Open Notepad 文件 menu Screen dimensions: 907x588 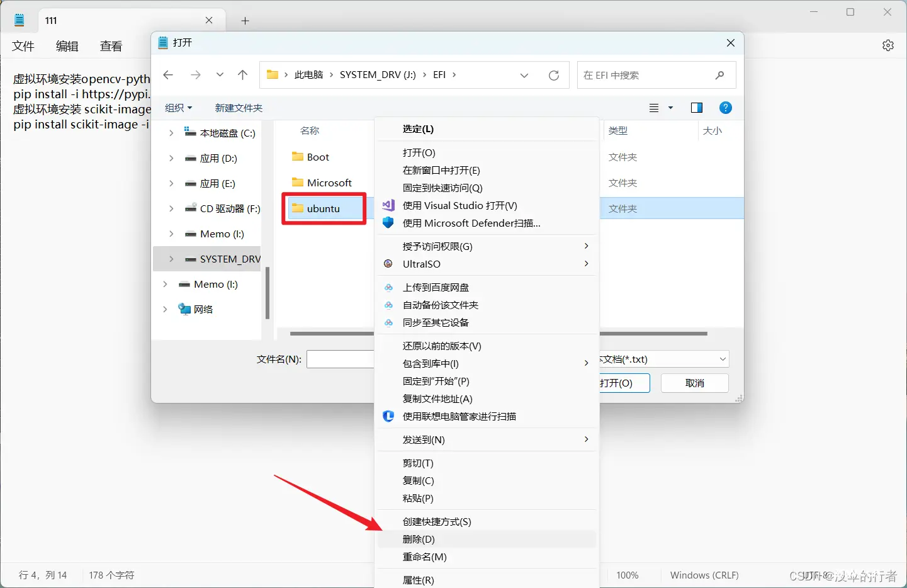[x=23, y=46]
